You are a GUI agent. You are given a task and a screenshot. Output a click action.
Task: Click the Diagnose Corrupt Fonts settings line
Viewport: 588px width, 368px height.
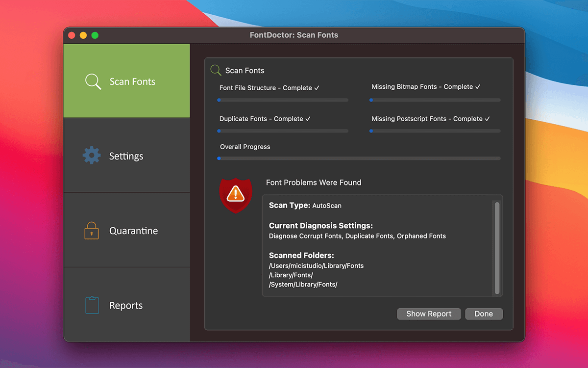tap(357, 236)
